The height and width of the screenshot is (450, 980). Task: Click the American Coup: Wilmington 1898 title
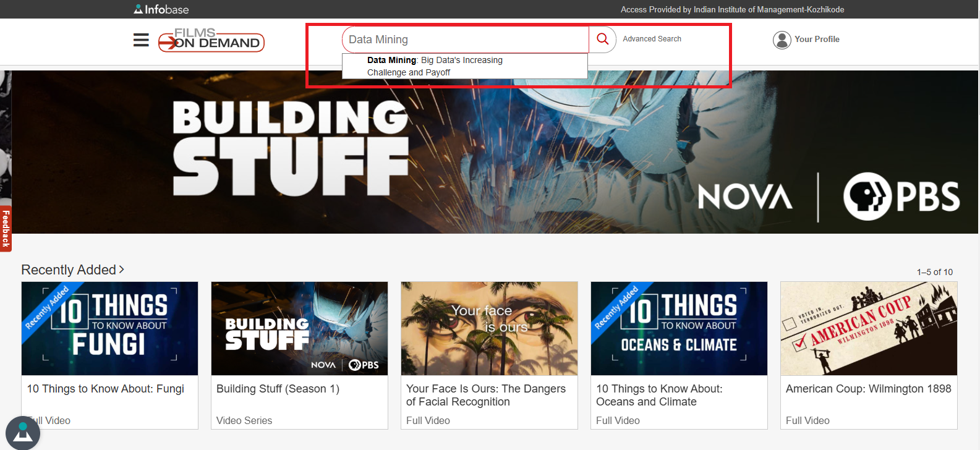pyautogui.click(x=868, y=389)
